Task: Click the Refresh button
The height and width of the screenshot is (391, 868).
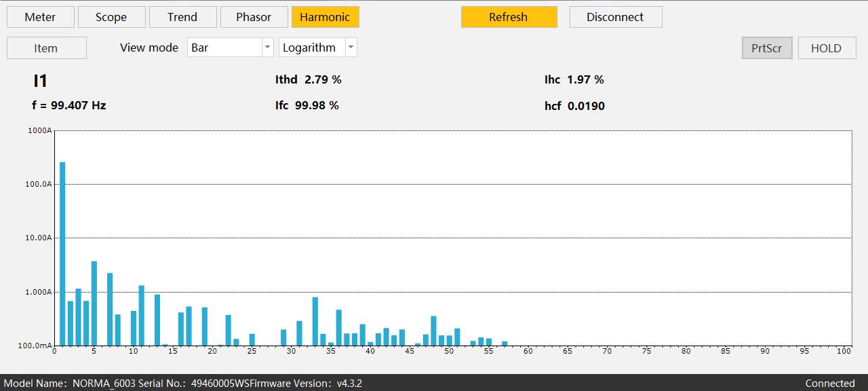Action: point(509,17)
